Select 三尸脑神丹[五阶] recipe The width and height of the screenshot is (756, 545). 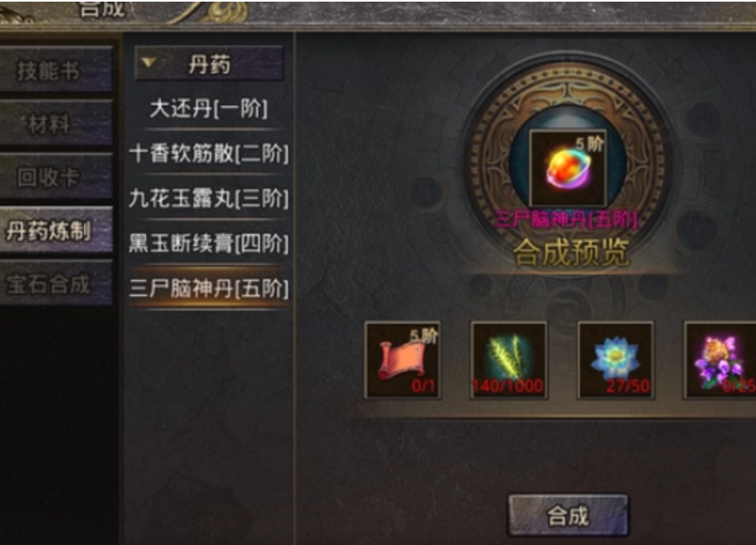[209, 288]
